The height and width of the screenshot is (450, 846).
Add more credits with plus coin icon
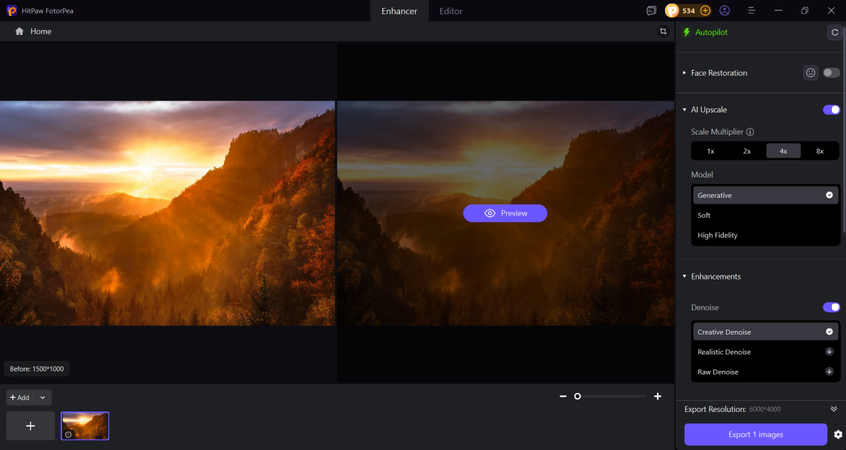tap(705, 10)
